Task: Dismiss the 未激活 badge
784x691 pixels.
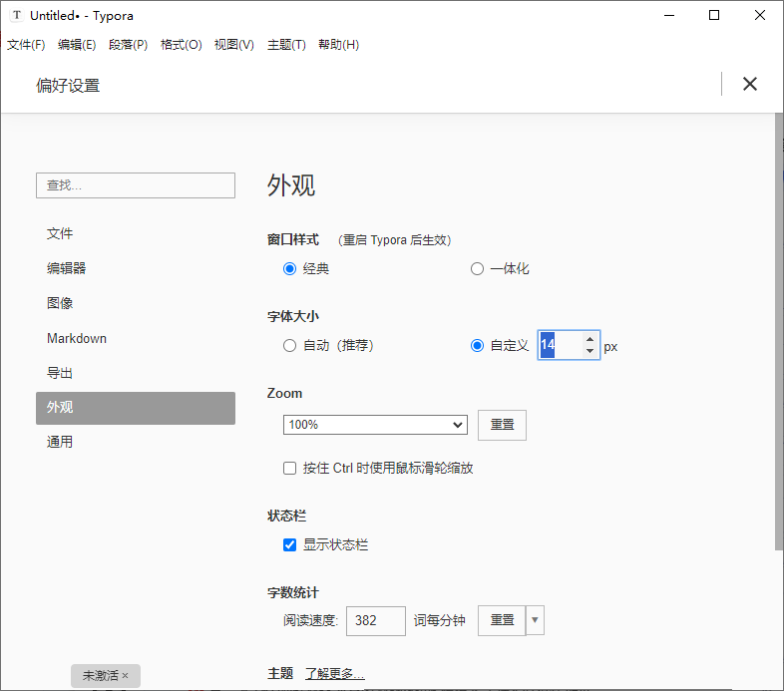Action: point(125,676)
